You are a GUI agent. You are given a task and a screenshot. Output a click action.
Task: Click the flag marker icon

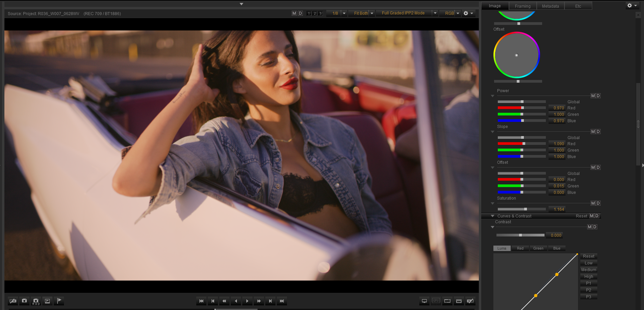(x=59, y=301)
